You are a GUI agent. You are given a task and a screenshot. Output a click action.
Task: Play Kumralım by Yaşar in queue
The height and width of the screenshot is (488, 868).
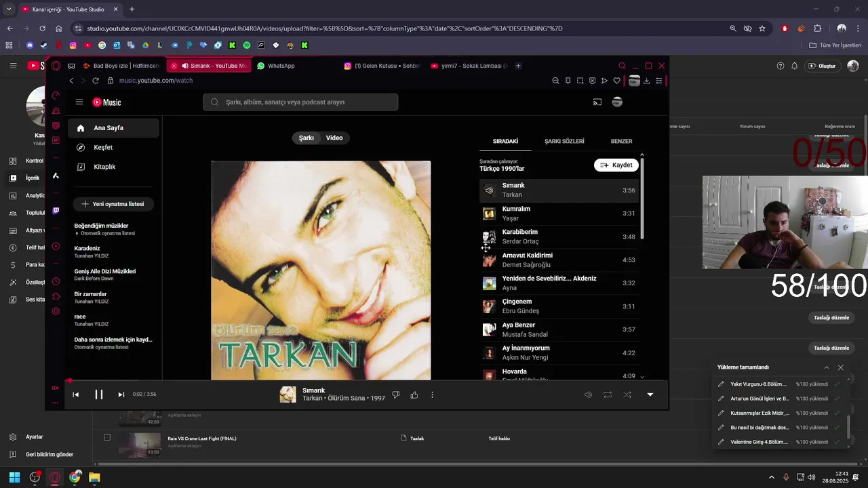pyautogui.click(x=559, y=213)
